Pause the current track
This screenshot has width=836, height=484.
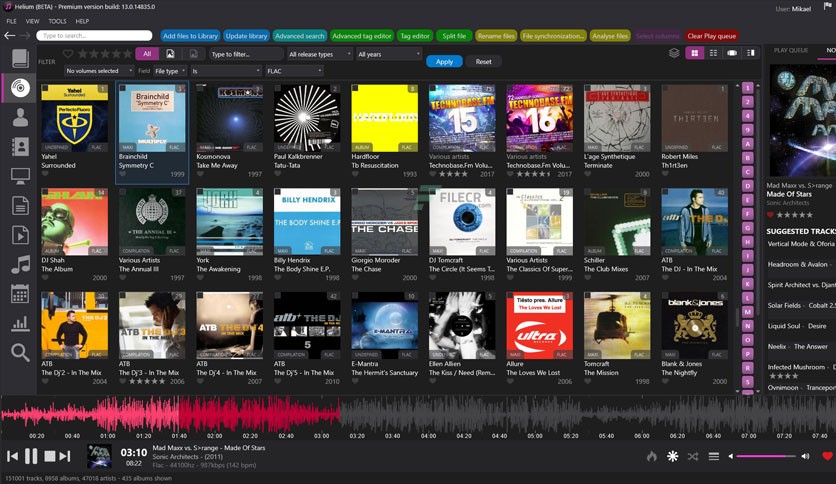[31, 456]
